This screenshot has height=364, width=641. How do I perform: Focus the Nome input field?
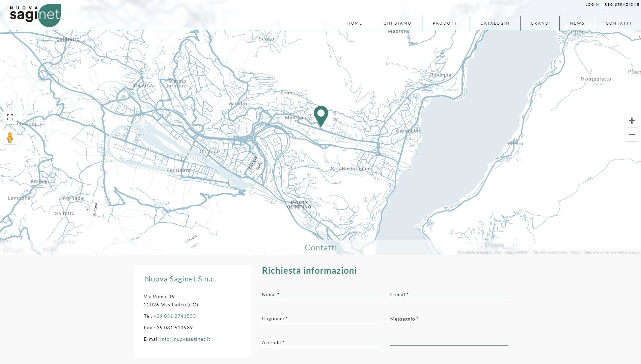point(321,295)
